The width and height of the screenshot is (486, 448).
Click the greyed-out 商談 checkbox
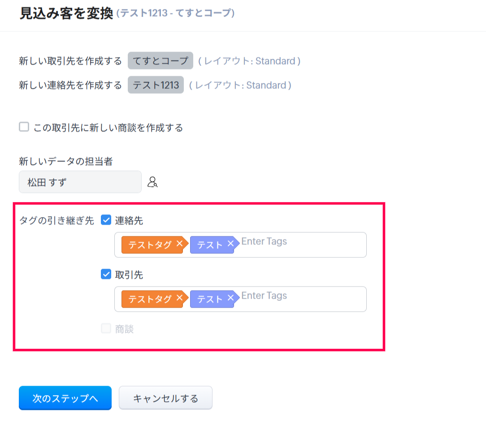[x=106, y=329]
